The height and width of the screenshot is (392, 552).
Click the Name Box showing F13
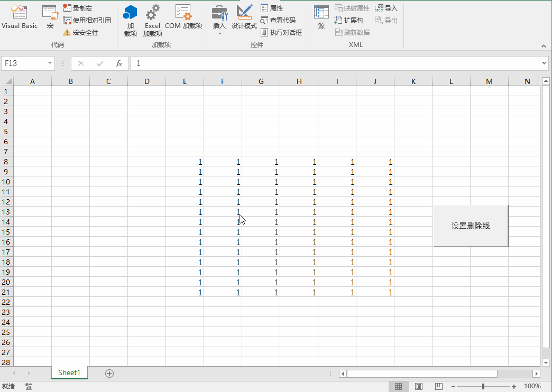[24, 63]
